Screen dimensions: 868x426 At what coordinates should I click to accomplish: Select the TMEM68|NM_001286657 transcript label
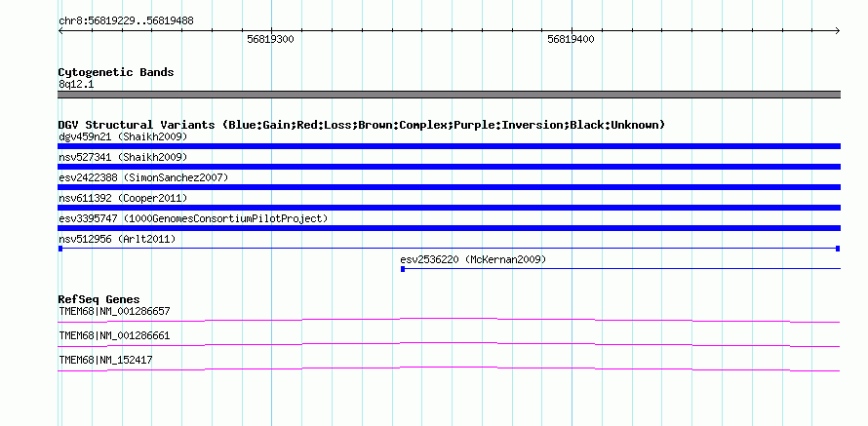click(114, 312)
